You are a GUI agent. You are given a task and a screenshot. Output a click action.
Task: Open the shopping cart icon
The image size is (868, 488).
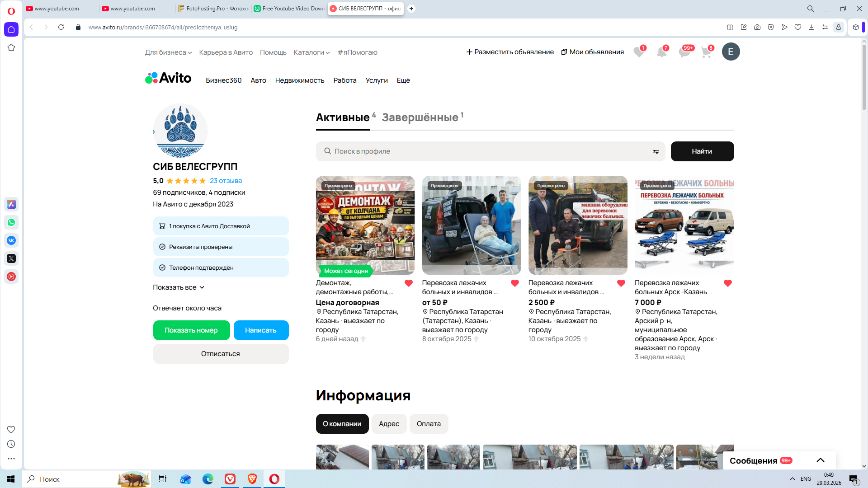[x=706, y=52]
